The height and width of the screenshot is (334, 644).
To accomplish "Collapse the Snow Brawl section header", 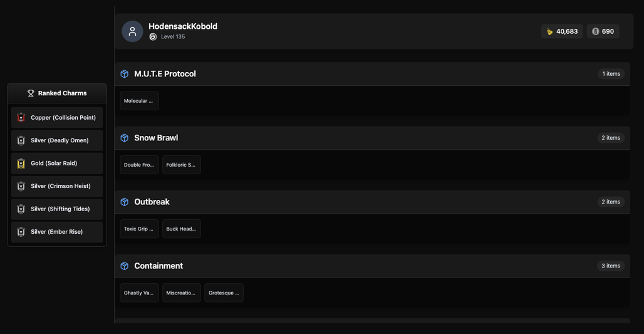I will pyautogui.click(x=372, y=138).
